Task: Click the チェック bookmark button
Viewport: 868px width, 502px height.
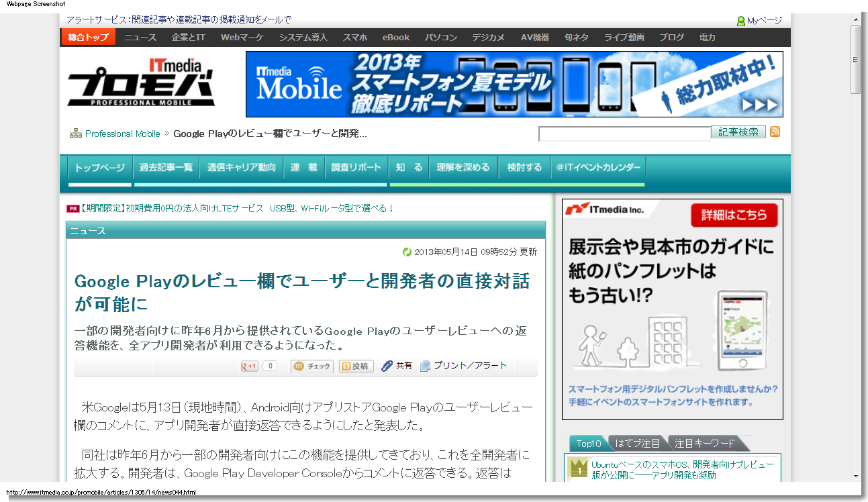Action: coord(311,366)
